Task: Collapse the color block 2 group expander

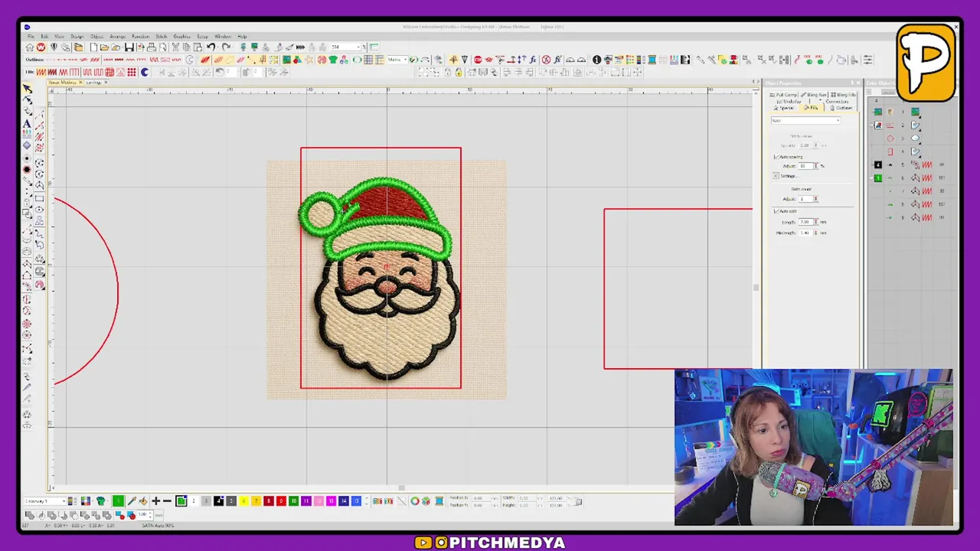Action: pos(871,125)
